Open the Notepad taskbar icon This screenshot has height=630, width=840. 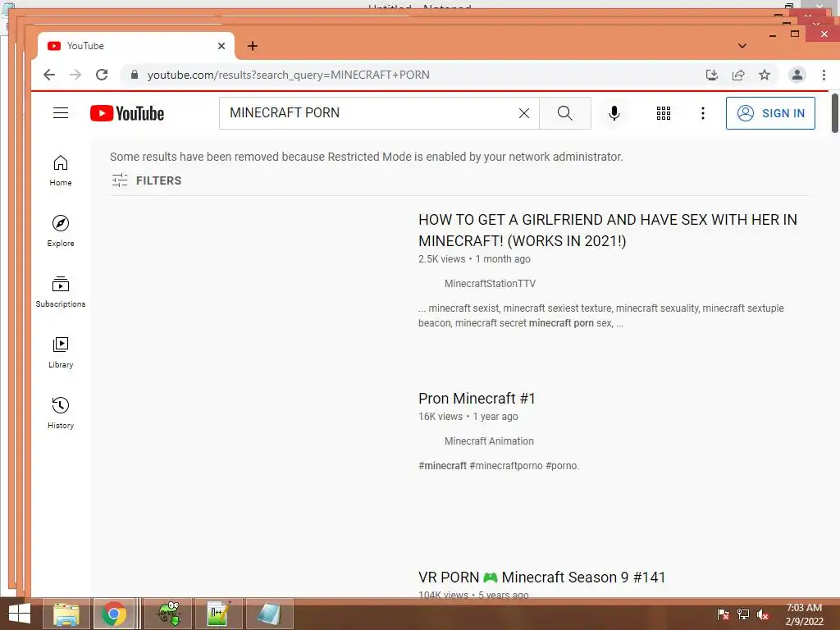269,614
